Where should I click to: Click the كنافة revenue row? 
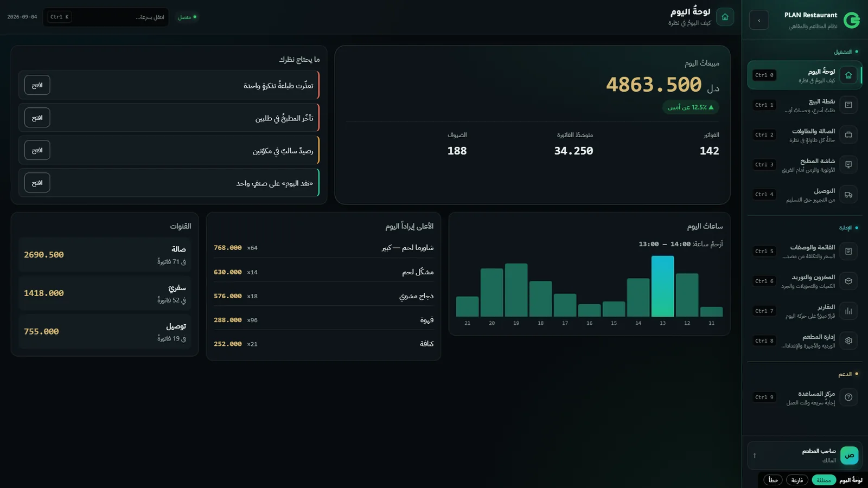[323, 344]
